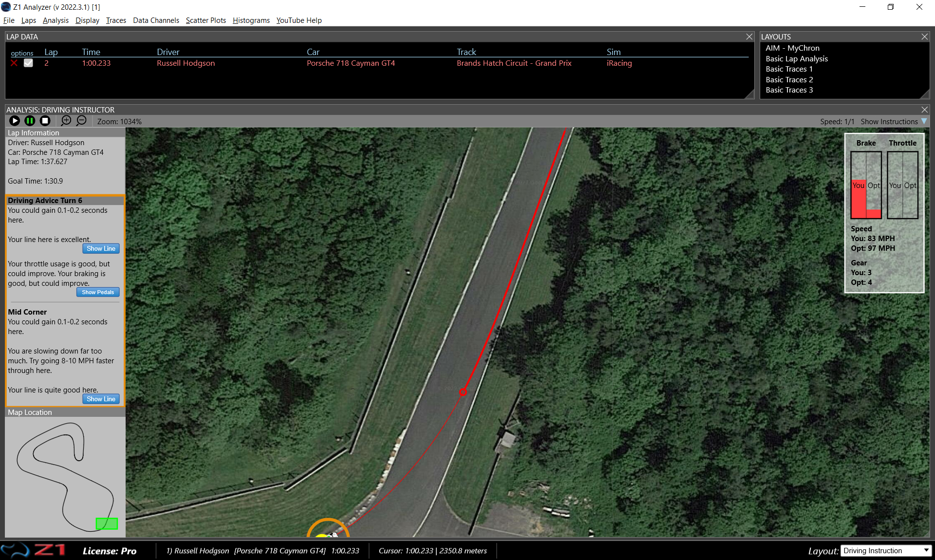Click the Throttle You bar indicator

895,185
